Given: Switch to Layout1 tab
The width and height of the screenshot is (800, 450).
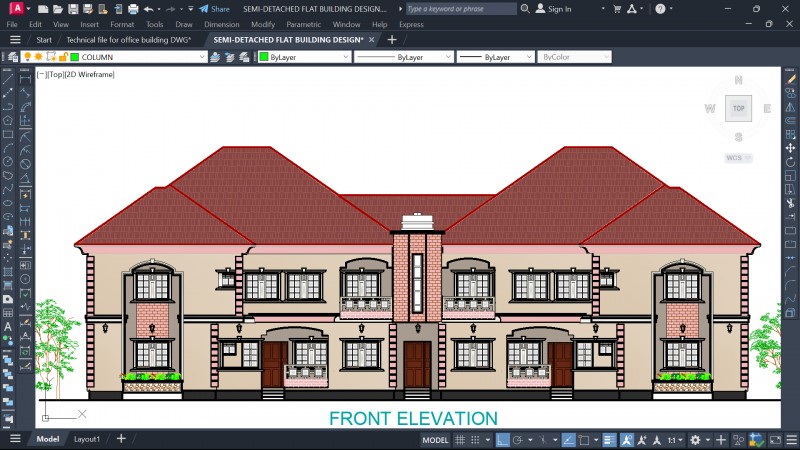Looking at the screenshot, I should point(87,439).
